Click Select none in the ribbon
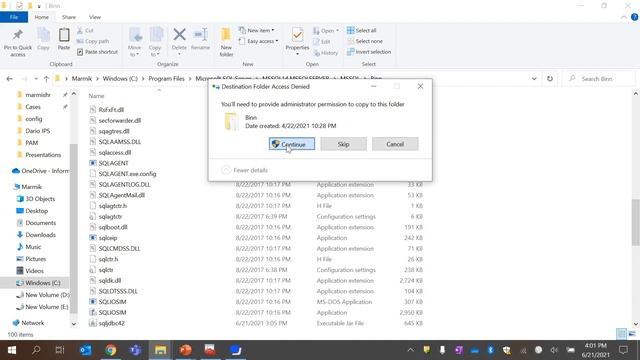This screenshot has width=640, height=360. coord(365,41)
